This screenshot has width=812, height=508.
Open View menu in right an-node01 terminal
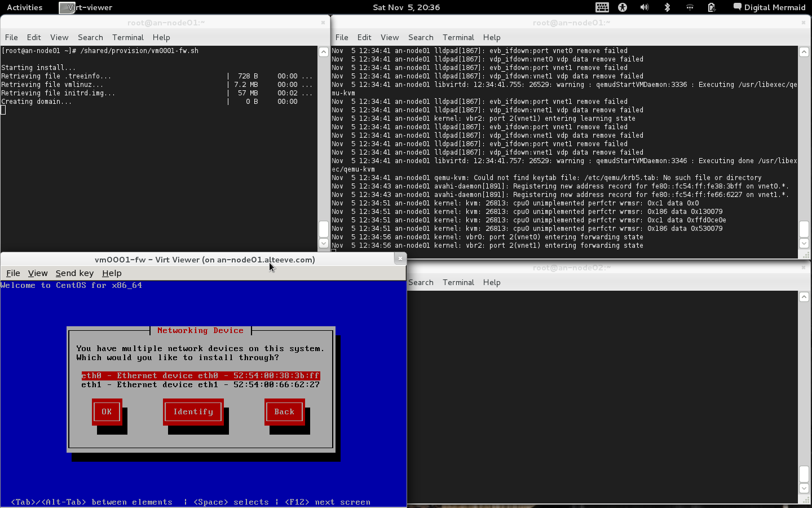tap(390, 37)
